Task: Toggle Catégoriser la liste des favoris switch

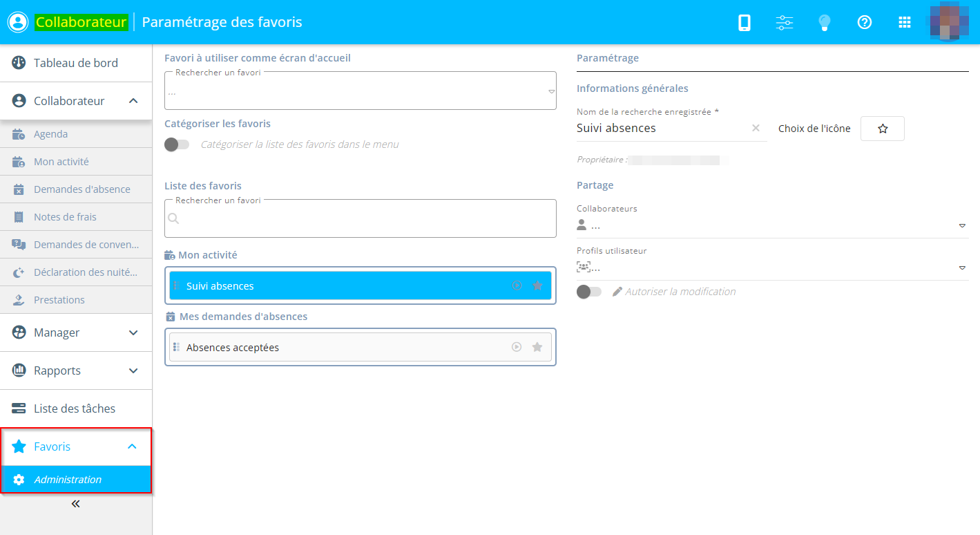Action: coord(177,144)
